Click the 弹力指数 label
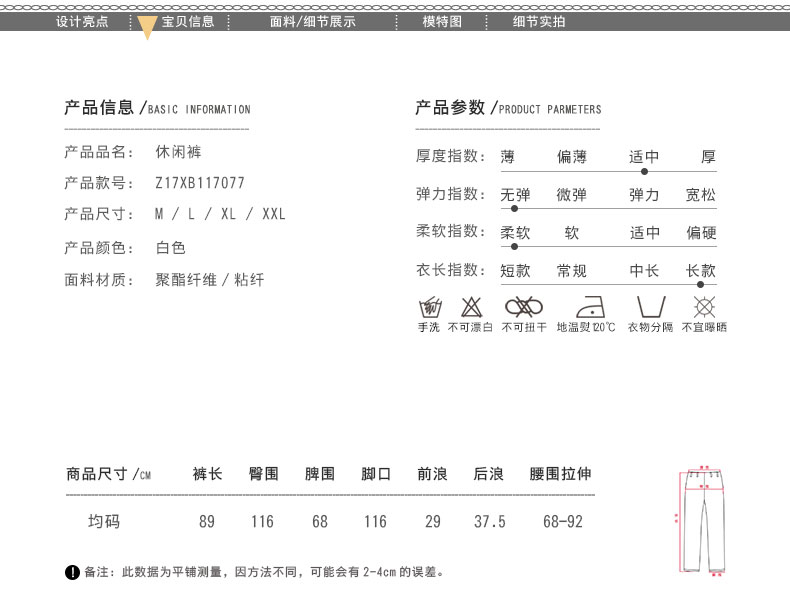The height and width of the screenshot is (591, 790). pyautogui.click(x=450, y=194)
